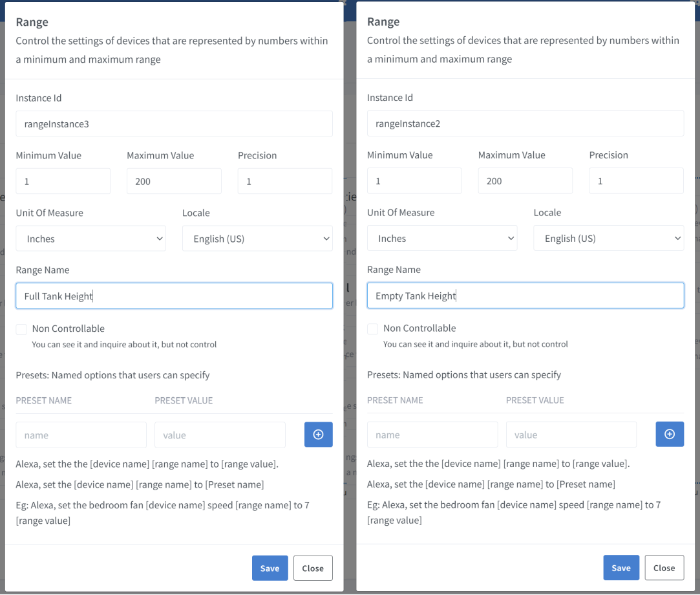Click the add preset plus icon in rangeInstance3 dialog
The height and width of the screenshot is (595, 700).
click(x=318, y=435)
